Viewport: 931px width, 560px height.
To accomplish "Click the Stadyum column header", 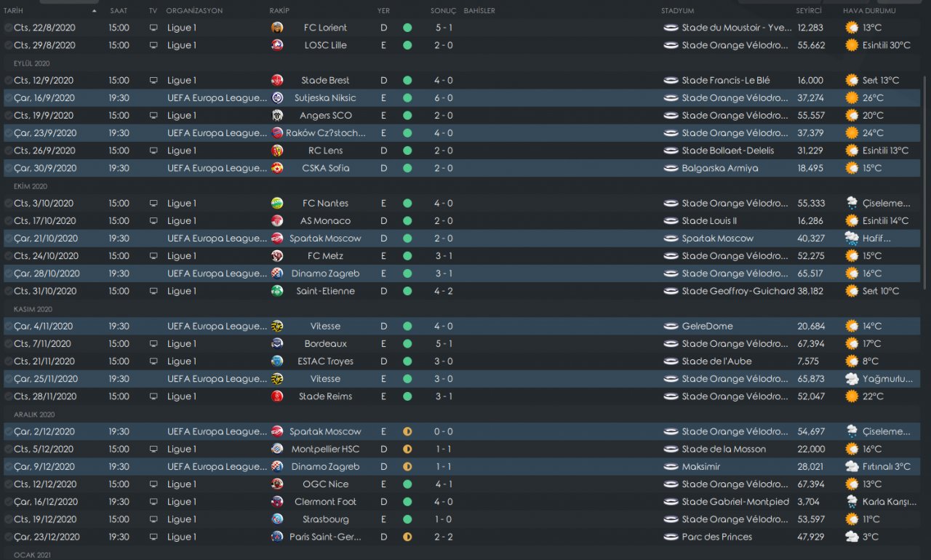I will click(x=677, y=11).
